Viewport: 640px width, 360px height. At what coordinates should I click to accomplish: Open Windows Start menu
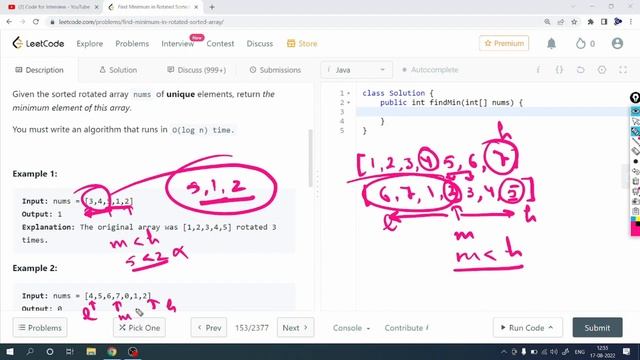10,351
